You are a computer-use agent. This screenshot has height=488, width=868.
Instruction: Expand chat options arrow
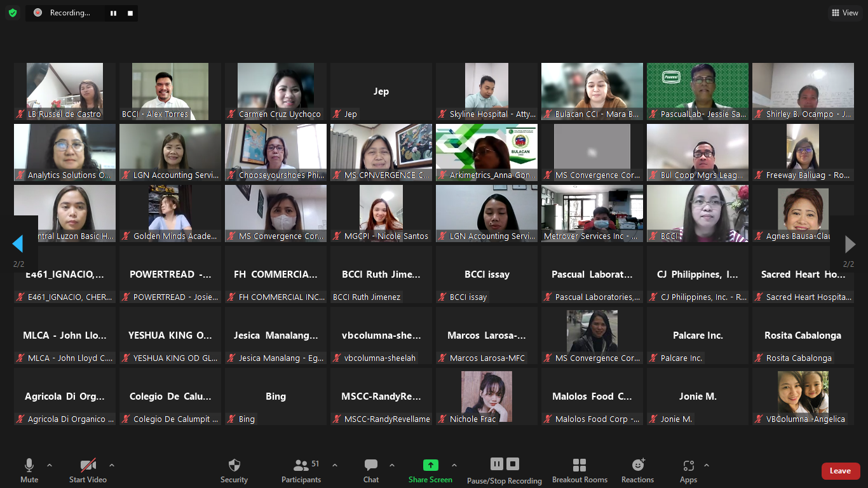point(391,465)
